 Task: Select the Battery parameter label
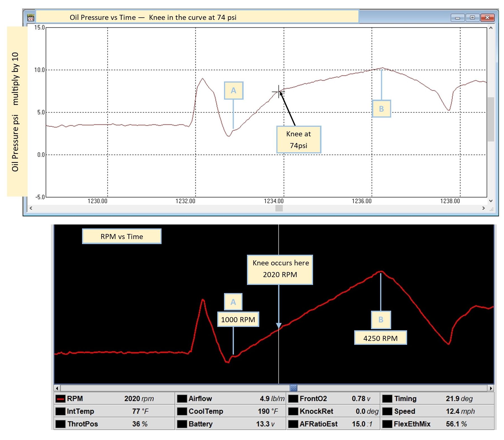tap(200, 424)
